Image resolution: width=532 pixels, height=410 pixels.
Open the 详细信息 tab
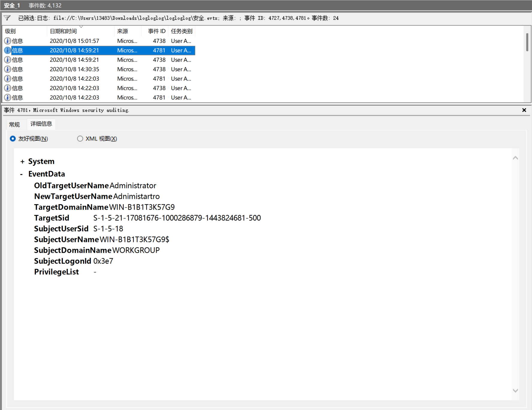pos(41,124)
